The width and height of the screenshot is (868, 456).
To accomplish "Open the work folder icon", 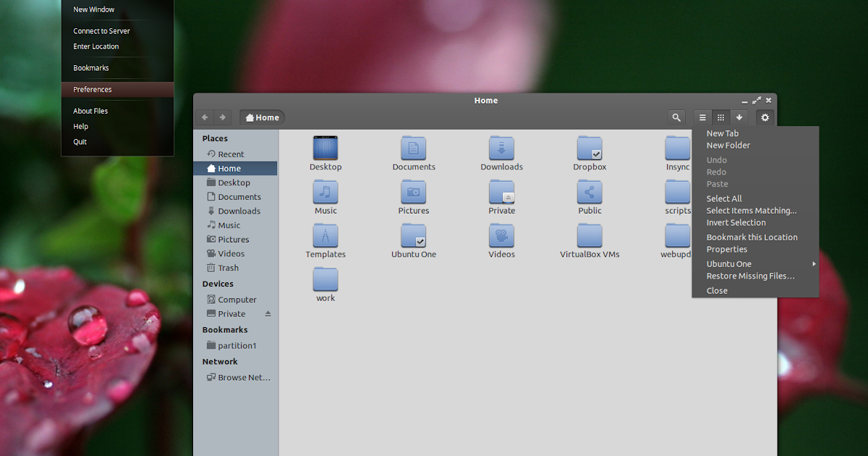I will pos(325,279).
